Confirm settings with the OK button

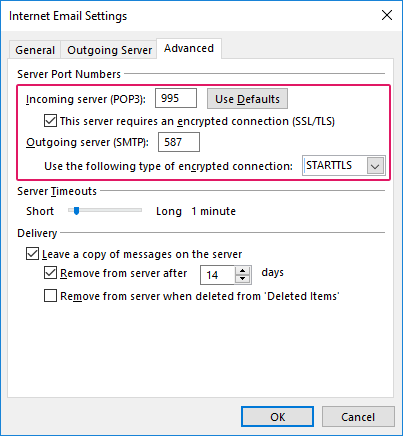(277, 417)
